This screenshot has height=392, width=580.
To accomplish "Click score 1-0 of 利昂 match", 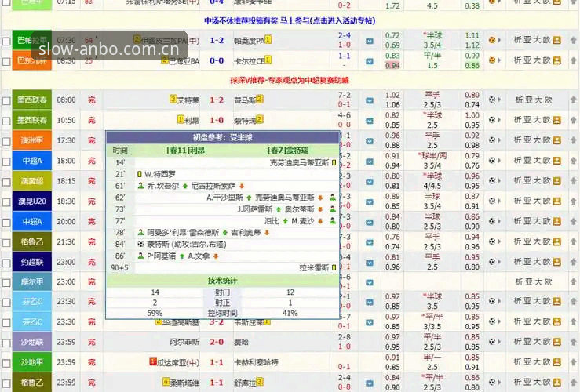I will tap(217, 121).
